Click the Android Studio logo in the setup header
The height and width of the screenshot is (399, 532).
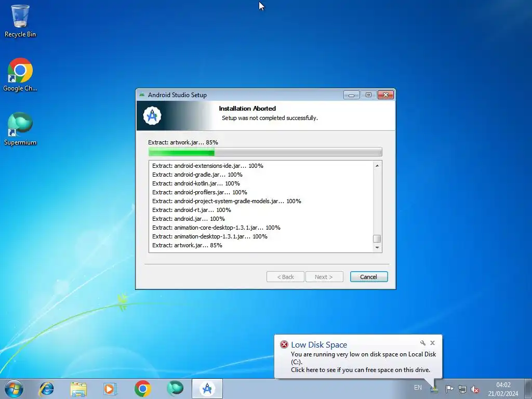click(x=152, y=116)
